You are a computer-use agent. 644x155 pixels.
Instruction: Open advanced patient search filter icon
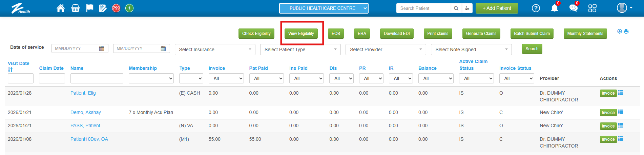click(x=467, y=8)
